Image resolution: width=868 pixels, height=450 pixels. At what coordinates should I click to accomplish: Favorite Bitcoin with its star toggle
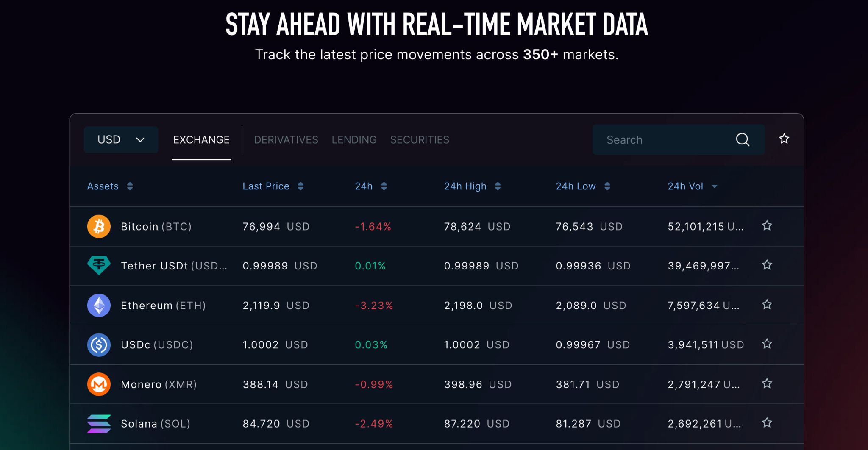pos(767,225)
